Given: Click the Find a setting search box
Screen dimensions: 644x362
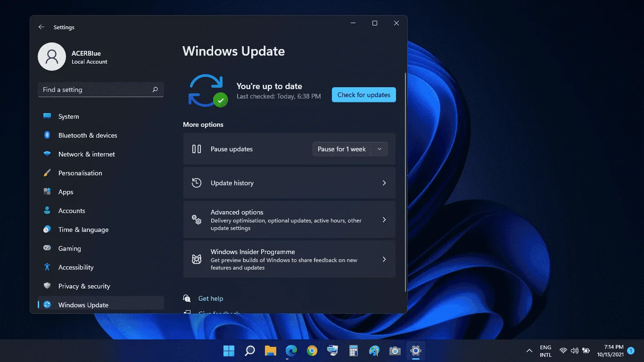Looking at the screenshot, I should click(x=101, y=90).
